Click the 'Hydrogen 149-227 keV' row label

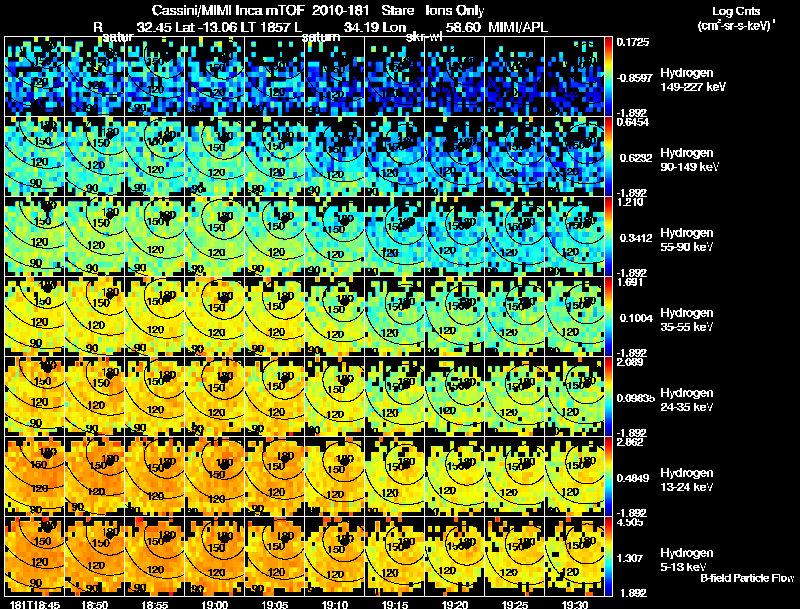(x=693, y=80)
